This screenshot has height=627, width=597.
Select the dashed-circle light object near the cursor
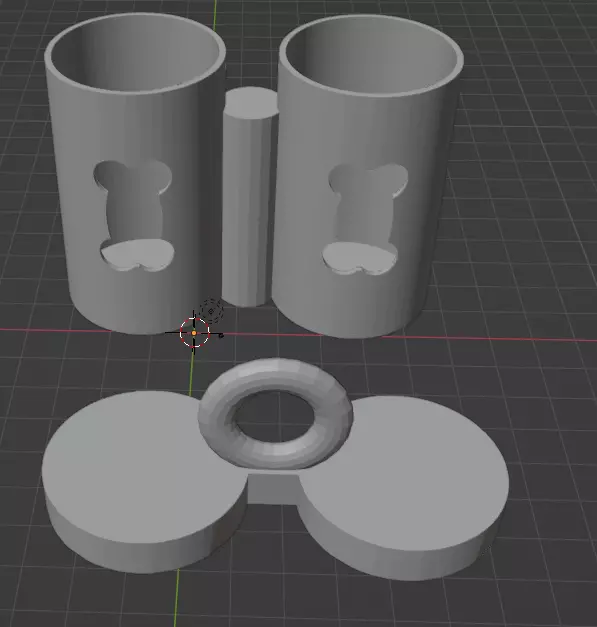pos(211,311)
